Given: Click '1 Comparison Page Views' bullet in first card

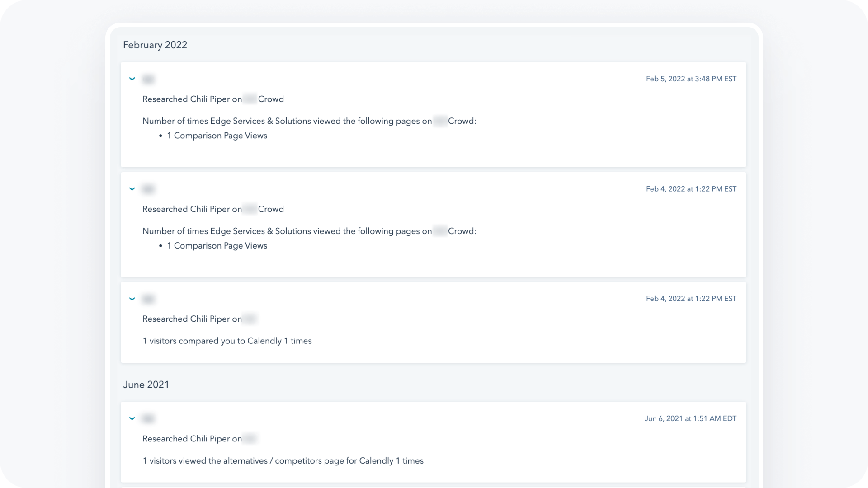Looking at the screenshot, I should coord(217,136).
